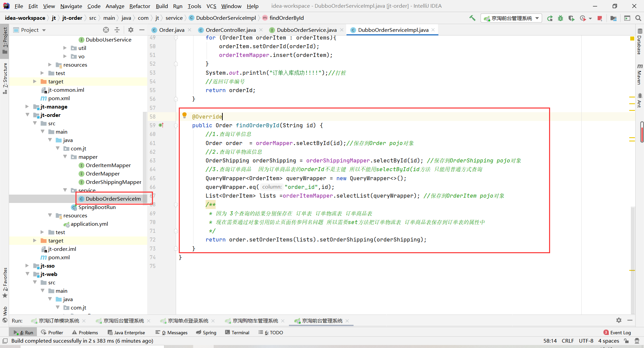Click the 4 spaces indent status
Screen dimensions: 644x348
point(609,341)
